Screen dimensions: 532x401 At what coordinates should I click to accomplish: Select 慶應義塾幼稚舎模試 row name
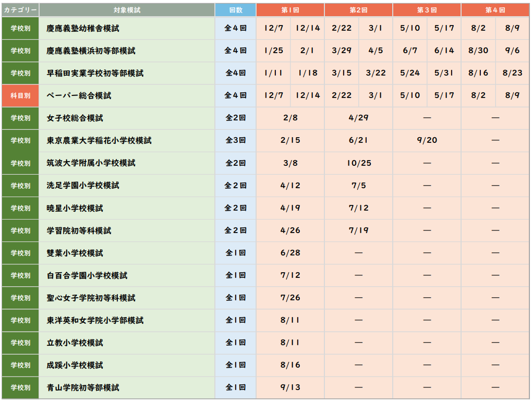(83, 29)
